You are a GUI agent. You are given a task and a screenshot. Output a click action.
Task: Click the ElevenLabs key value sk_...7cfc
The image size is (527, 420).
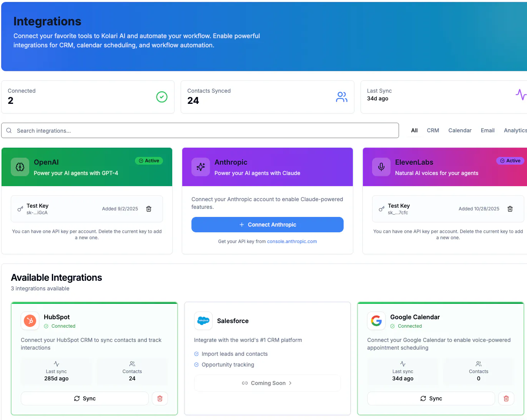click(x=398, y=213)
